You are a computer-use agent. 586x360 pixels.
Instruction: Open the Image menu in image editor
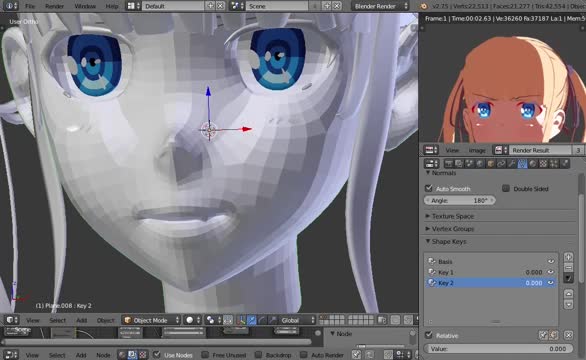[x=477, y=150]
